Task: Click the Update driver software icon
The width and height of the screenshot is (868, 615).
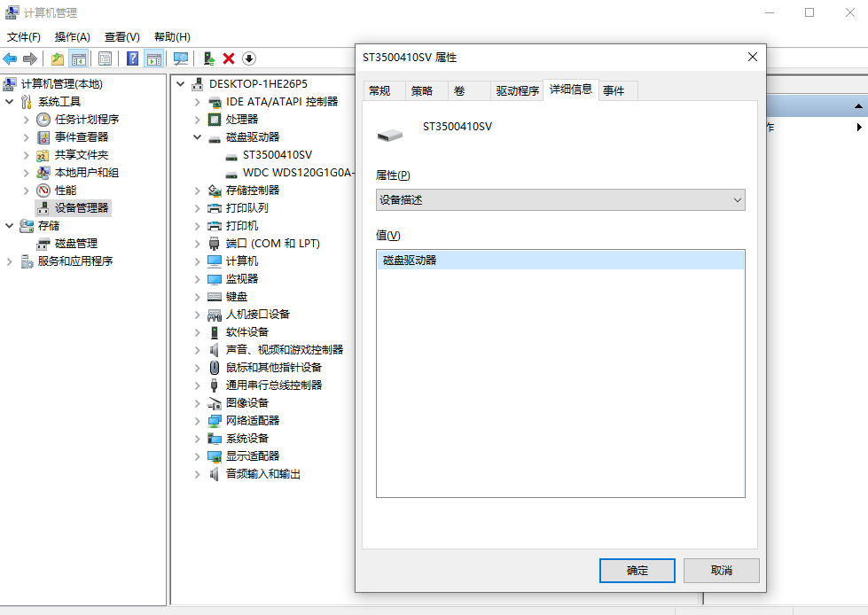Action: coord(209,58)
